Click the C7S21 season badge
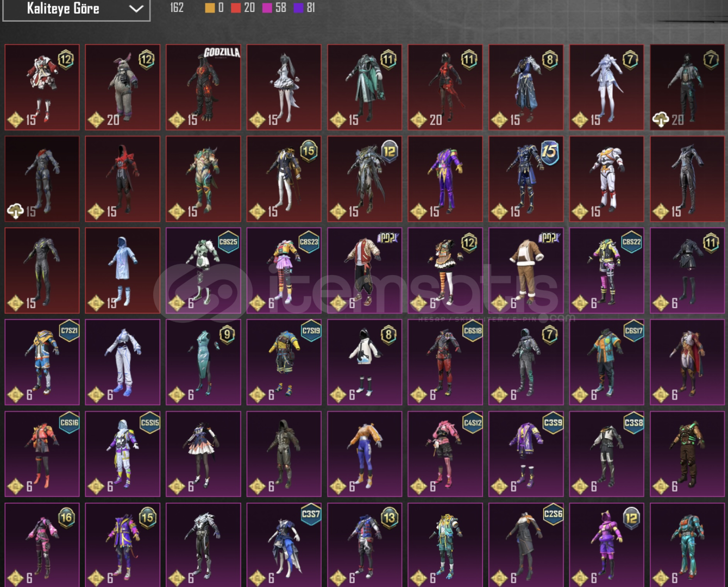This screenshot has width=728, height=587. pos(69,330)
